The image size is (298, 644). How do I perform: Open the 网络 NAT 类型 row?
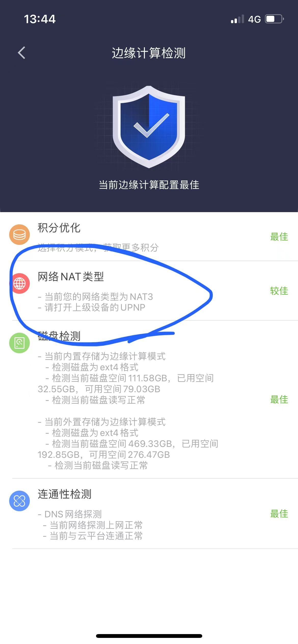[149, 291]
